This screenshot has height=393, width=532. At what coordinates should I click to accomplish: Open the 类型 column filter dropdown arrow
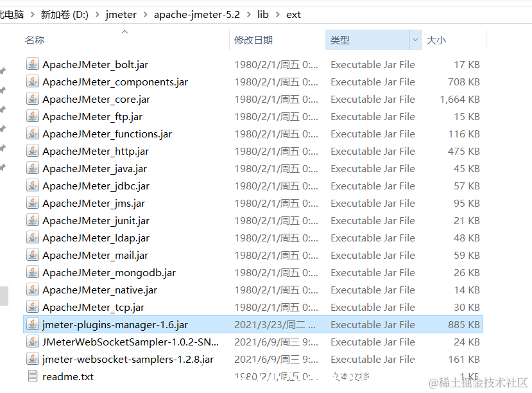[x=416, y=40]
